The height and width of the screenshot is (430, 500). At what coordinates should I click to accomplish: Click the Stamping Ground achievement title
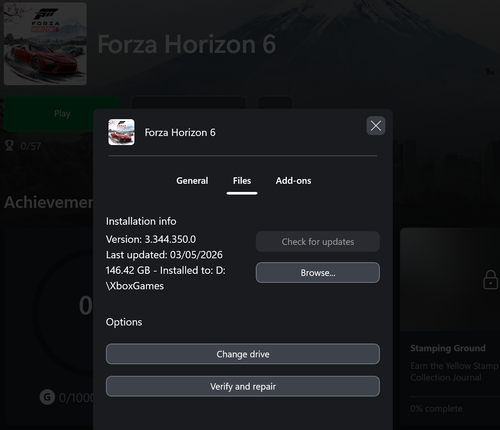tap(448, 348)
